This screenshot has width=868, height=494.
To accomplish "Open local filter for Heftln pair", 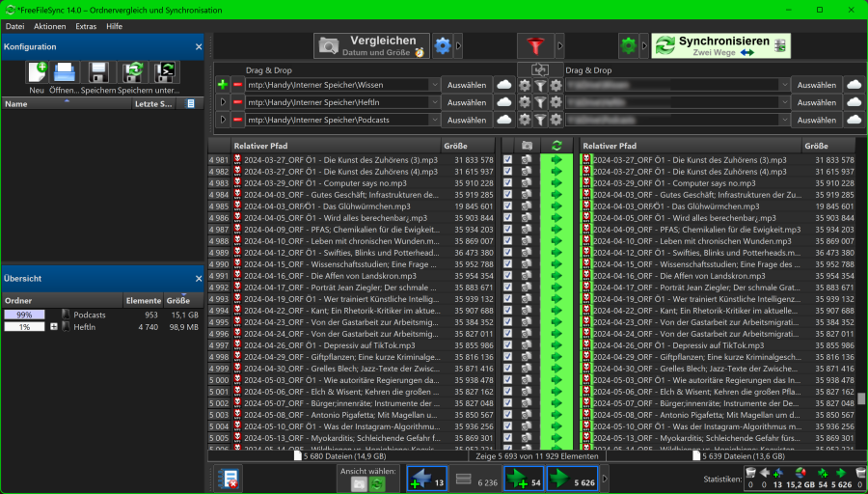I will click(540, 102).
